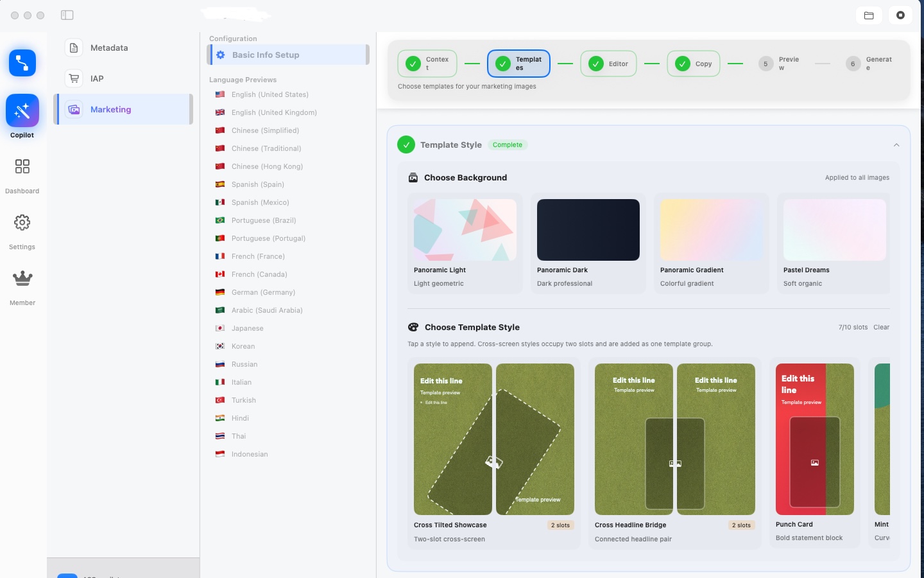Open the Settings gear icon

pos(22,222)
